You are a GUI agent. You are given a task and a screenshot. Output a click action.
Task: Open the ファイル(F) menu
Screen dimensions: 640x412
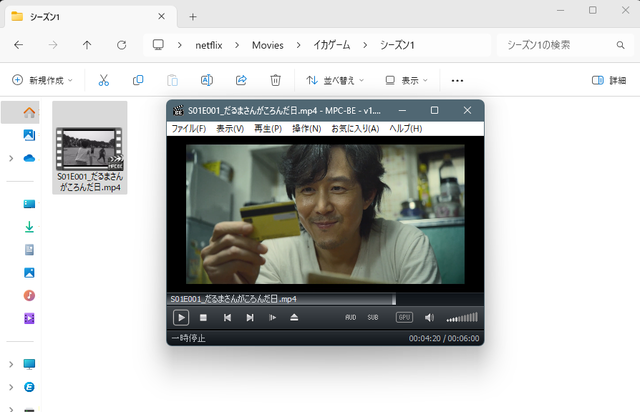189,129
